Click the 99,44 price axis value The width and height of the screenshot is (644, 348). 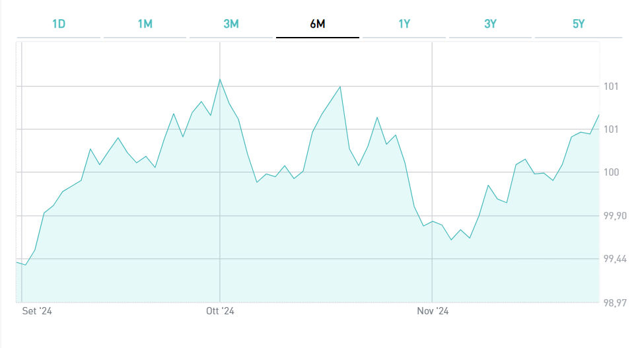point(615,259)
